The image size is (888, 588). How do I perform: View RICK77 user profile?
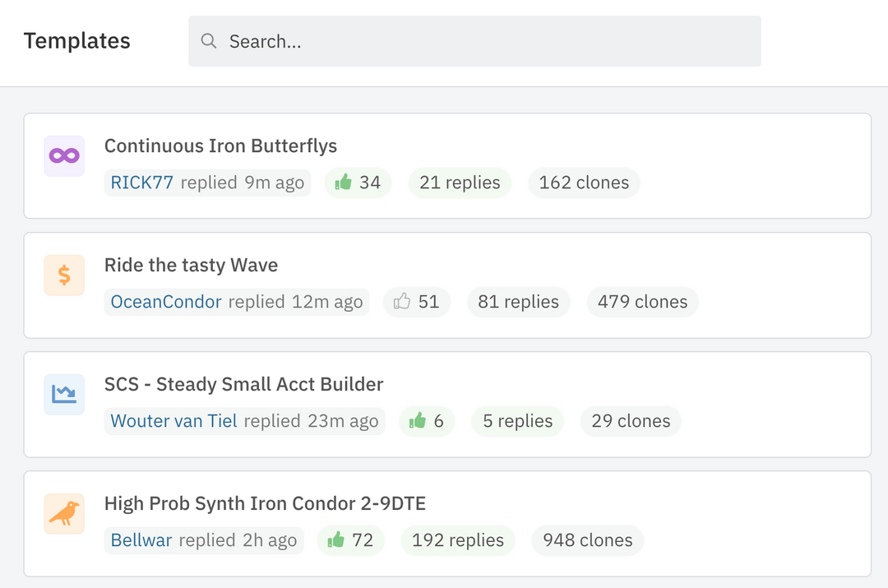click(142, 183)
